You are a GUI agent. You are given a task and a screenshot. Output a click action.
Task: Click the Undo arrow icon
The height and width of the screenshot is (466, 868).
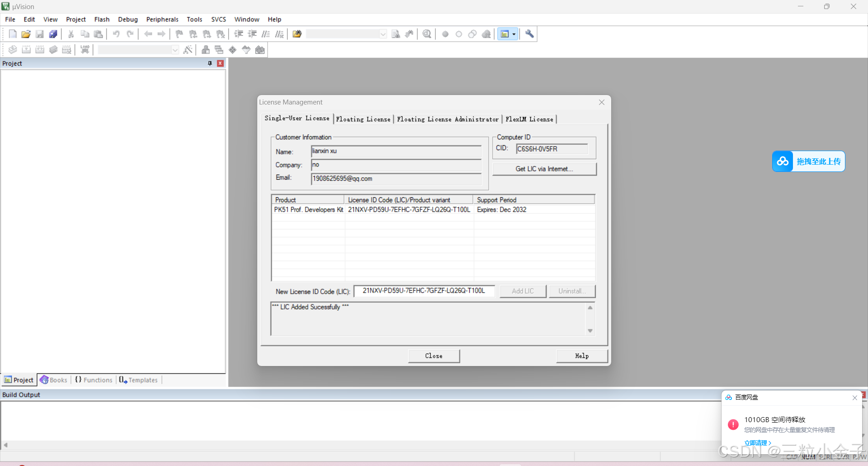pyautogui.click(x=116, y=34)
